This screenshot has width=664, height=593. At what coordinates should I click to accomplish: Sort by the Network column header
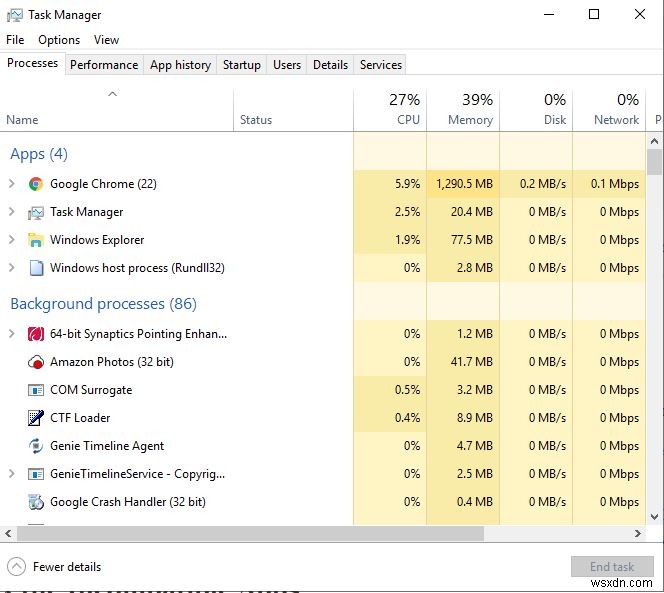[609, 110]
